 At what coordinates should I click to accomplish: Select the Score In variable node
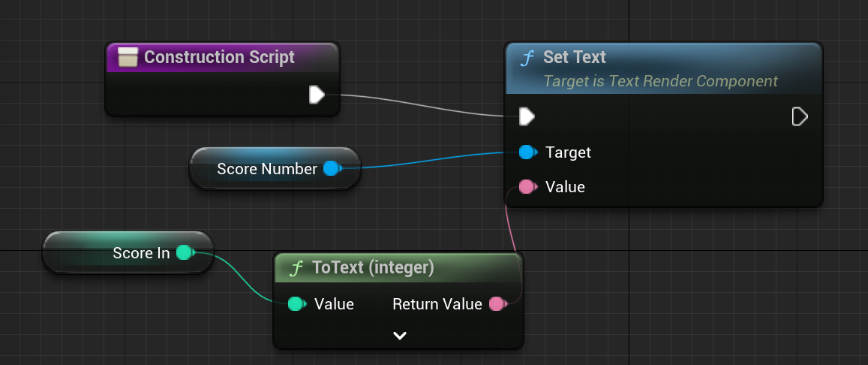(x=141, y=253)
